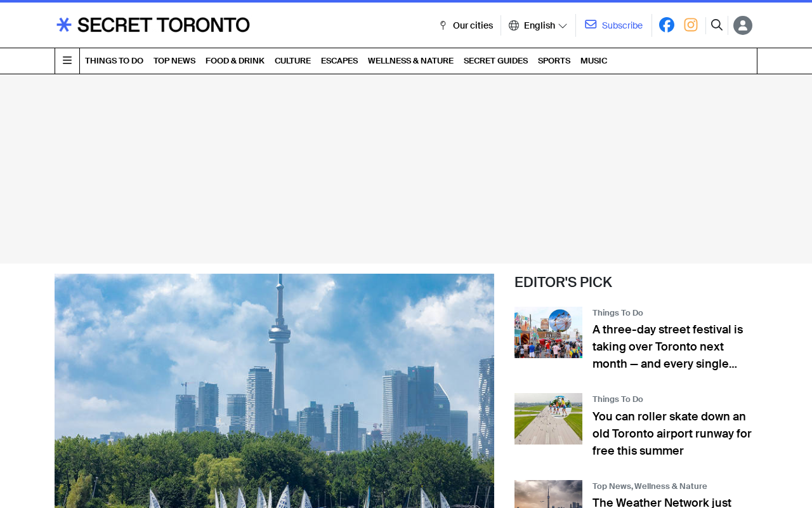
Task: Go to Food & Drink section
Action: [x=235, y=61]
